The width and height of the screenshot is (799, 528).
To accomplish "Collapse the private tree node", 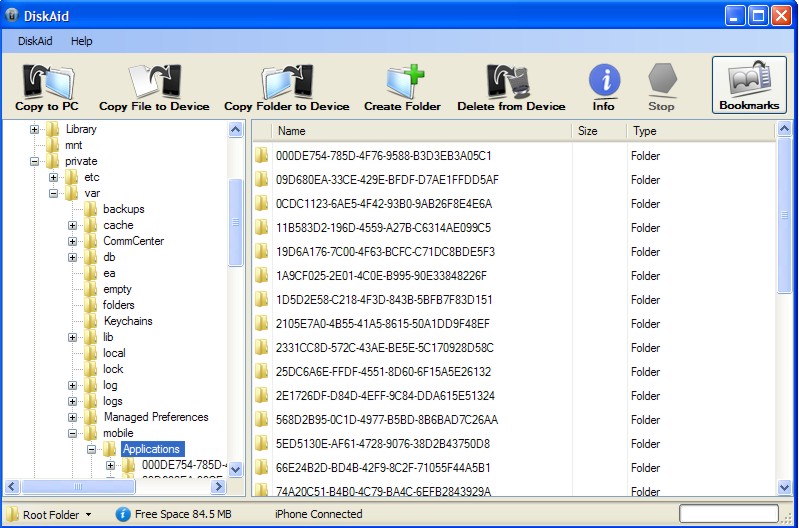I will point(34,162).
